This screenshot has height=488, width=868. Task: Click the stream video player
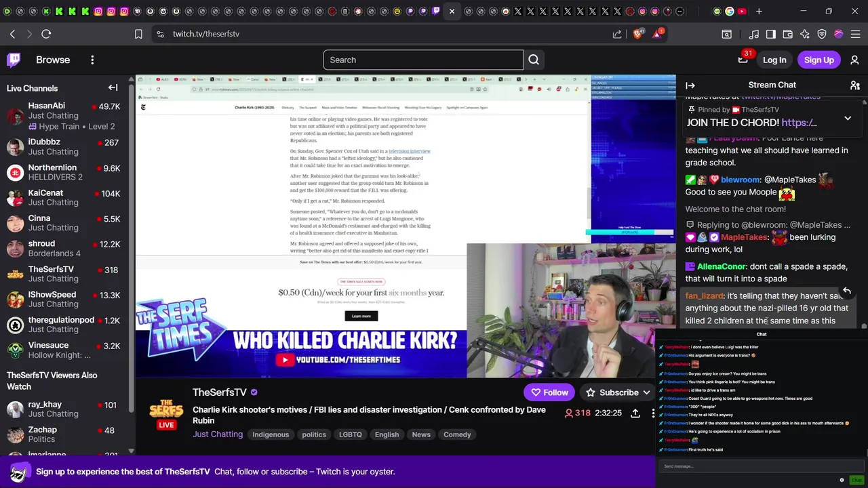click(x=406, y=226)
